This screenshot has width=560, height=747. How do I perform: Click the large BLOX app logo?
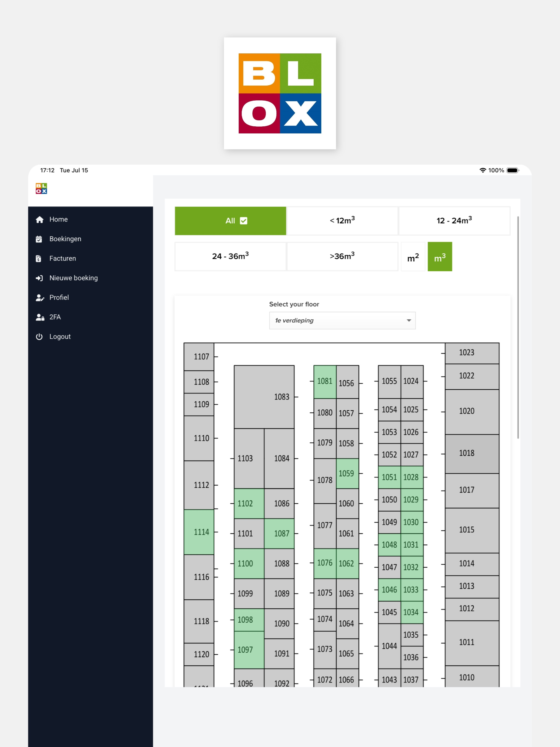pyautogui.click(x=280, y=93)
